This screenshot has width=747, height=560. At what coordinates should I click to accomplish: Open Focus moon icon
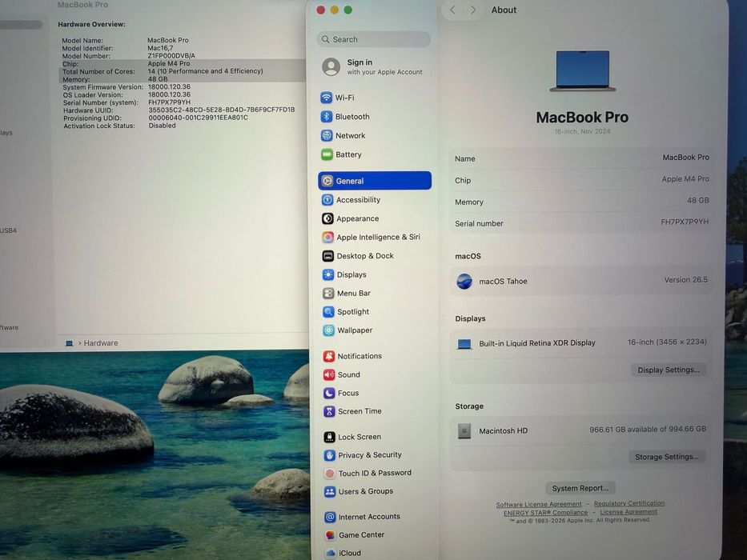pyautogui.click(x=329, y=393)
